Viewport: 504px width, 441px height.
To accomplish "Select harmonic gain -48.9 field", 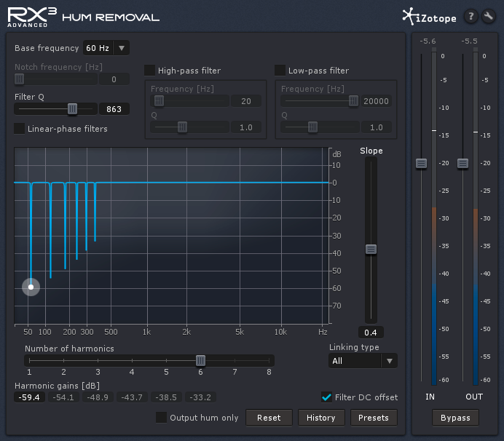I will [x=98, y=397].
